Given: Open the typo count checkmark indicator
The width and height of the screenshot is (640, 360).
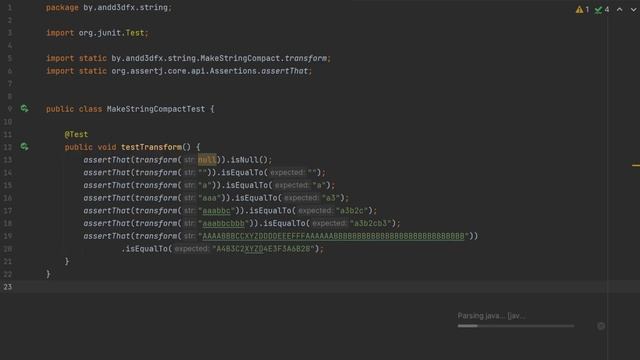Looking at the screenshot, I should click(x=602, y=9).
